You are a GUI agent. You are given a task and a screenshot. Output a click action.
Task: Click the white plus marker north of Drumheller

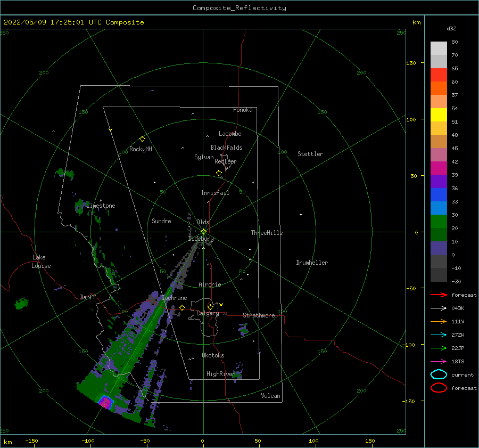(x=301, y=214)
